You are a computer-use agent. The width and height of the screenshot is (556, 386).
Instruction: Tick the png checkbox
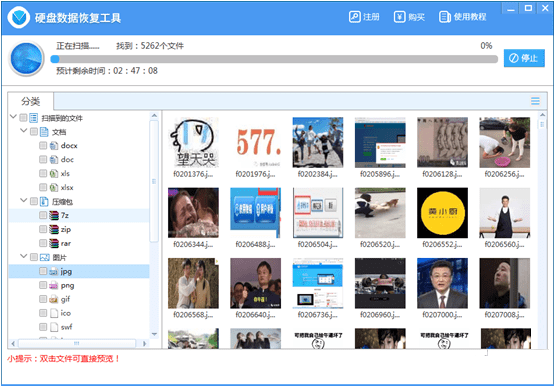(x=43, y=285)
